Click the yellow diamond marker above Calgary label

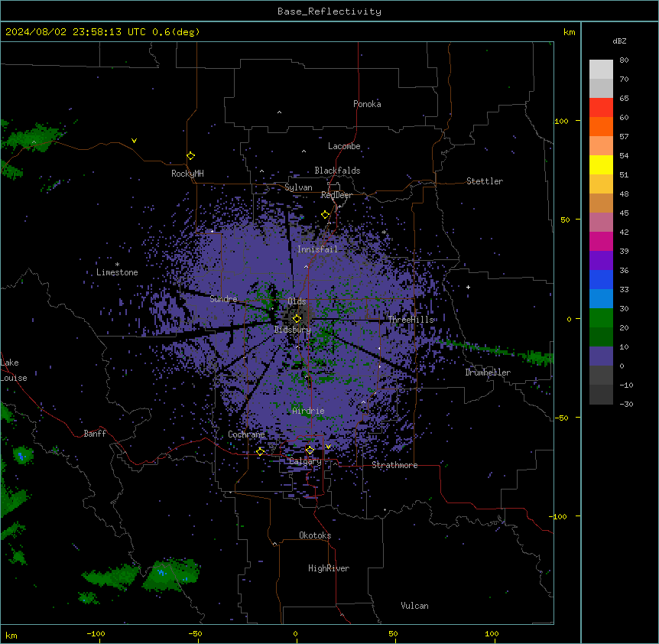(x=310, y=450)
